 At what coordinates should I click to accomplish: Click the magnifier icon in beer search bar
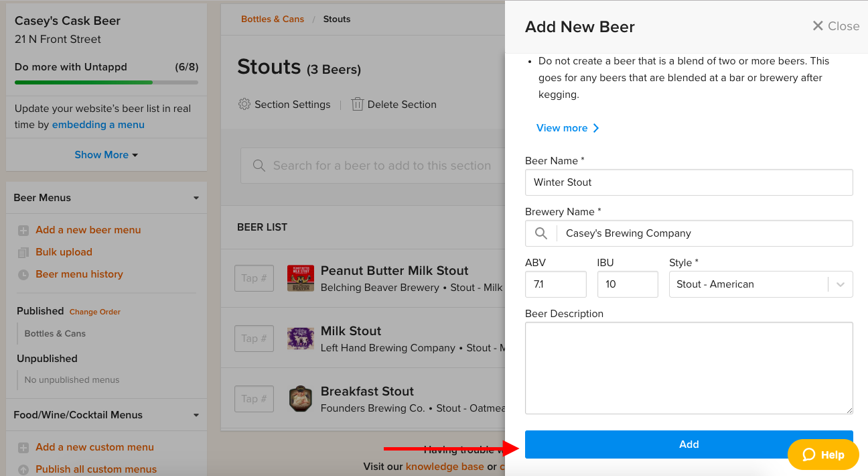pos(259,166)
